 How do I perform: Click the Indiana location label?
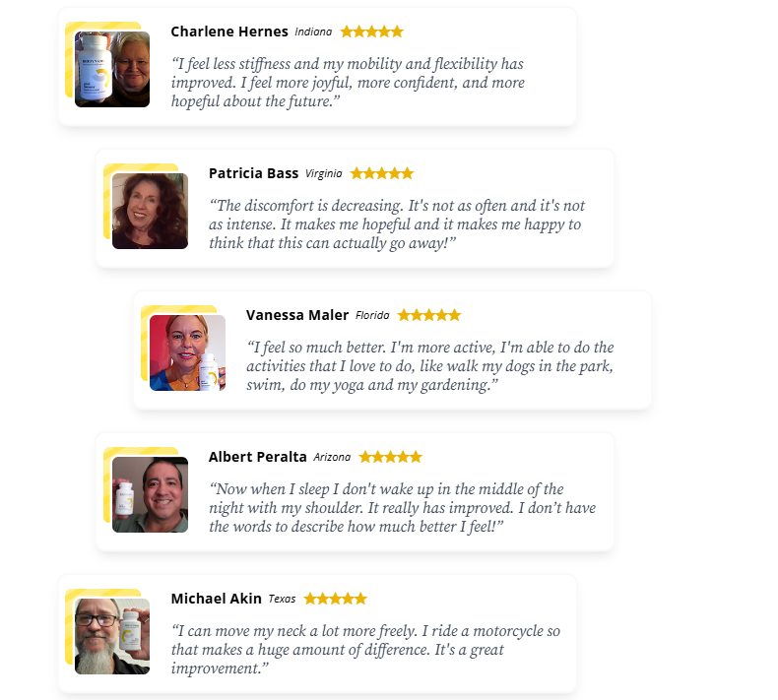pos(313,32)
